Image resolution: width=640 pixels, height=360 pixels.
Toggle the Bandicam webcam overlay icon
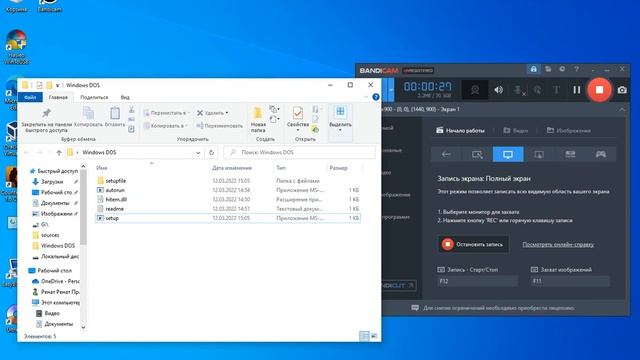click(x=475, y=90)
